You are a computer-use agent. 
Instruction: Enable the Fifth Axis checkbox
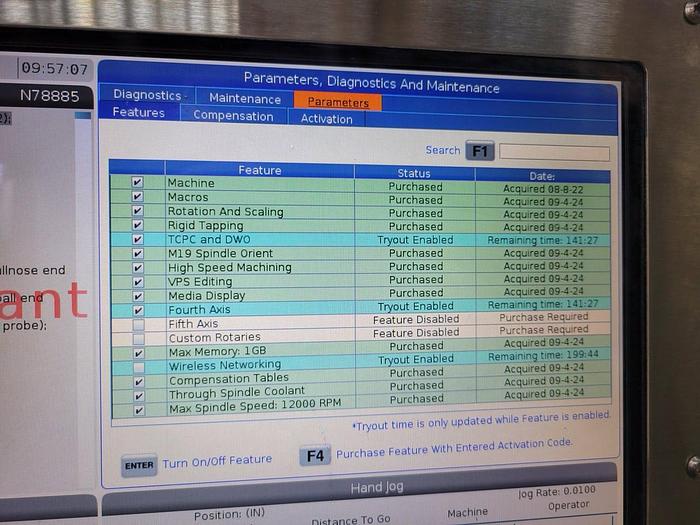pos(138,324)
